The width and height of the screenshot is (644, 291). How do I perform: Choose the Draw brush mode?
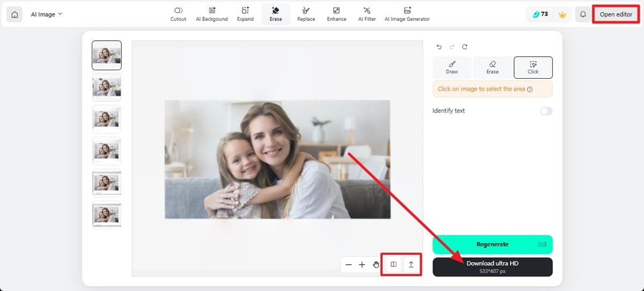452,68
